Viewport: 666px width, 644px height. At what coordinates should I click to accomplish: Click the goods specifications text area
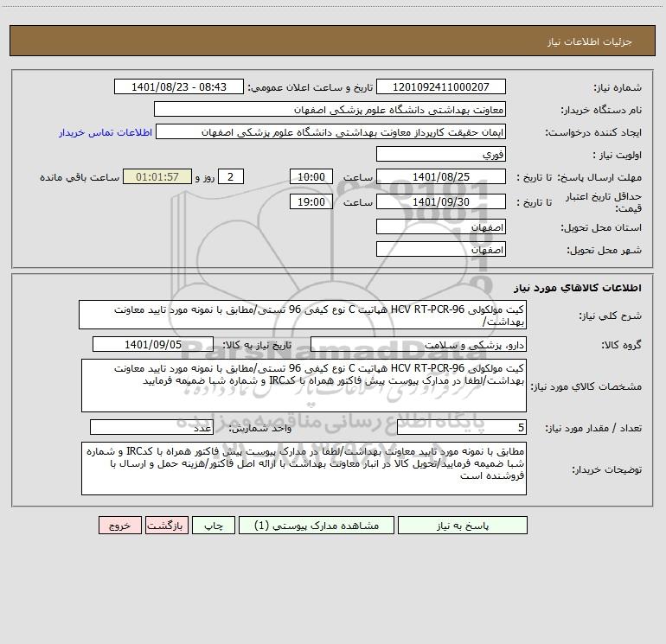coord(304,386)
